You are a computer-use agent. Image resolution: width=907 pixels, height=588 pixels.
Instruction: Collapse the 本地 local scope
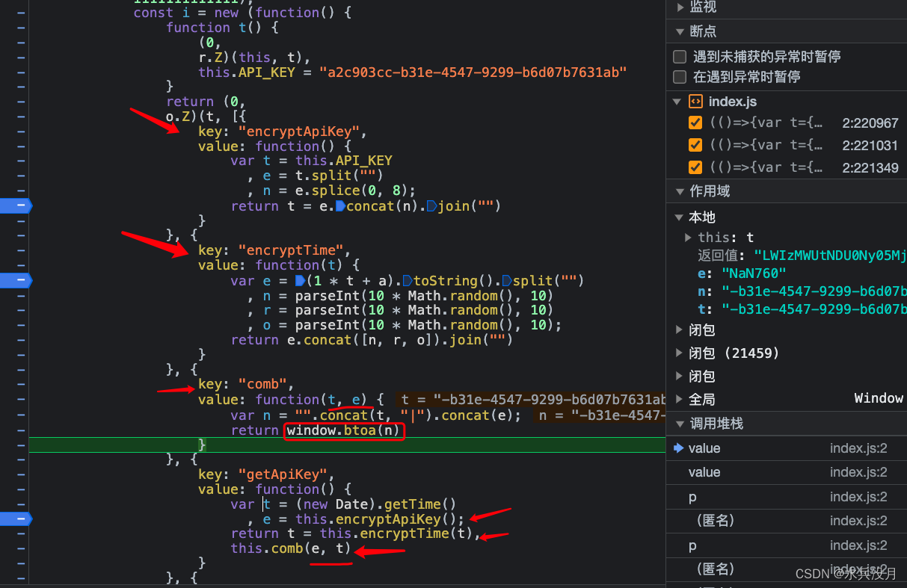[679, 217]
